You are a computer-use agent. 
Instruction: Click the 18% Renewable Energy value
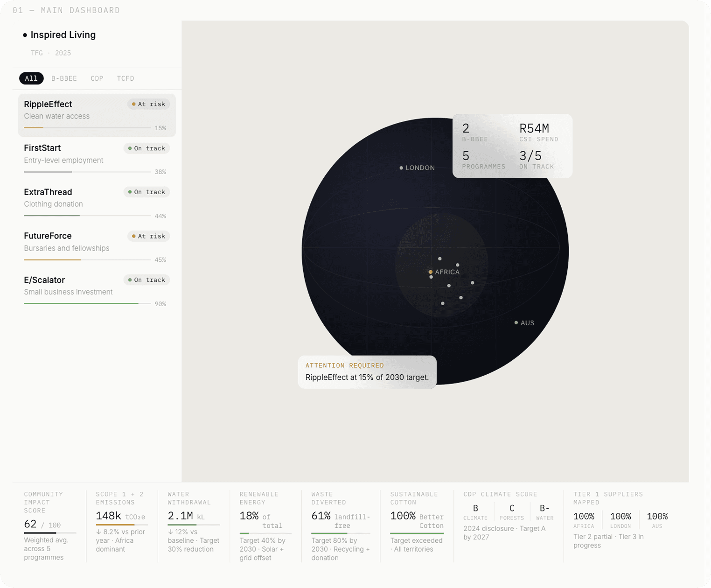249,516
